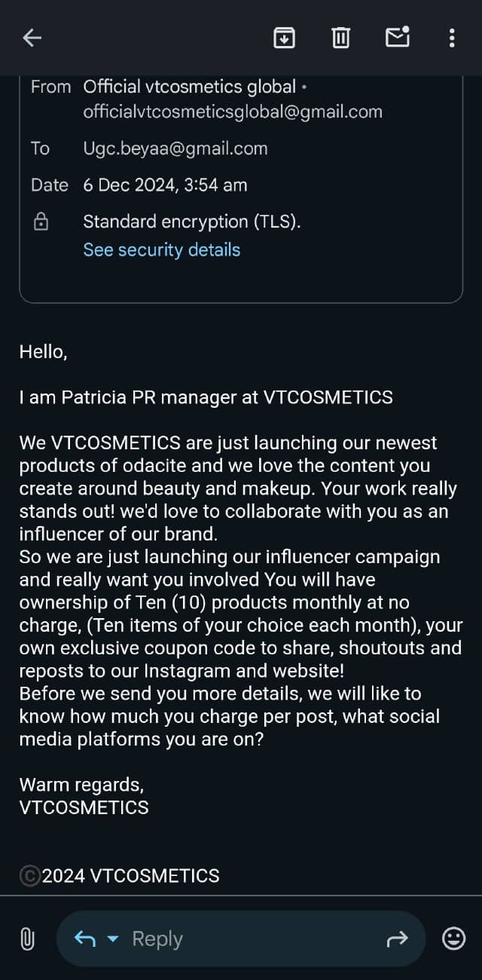The height and width of the screenshot is (980, 482).
Task: Tap the ©2024 VTCOSMETICS footer line
Action: 119,875
